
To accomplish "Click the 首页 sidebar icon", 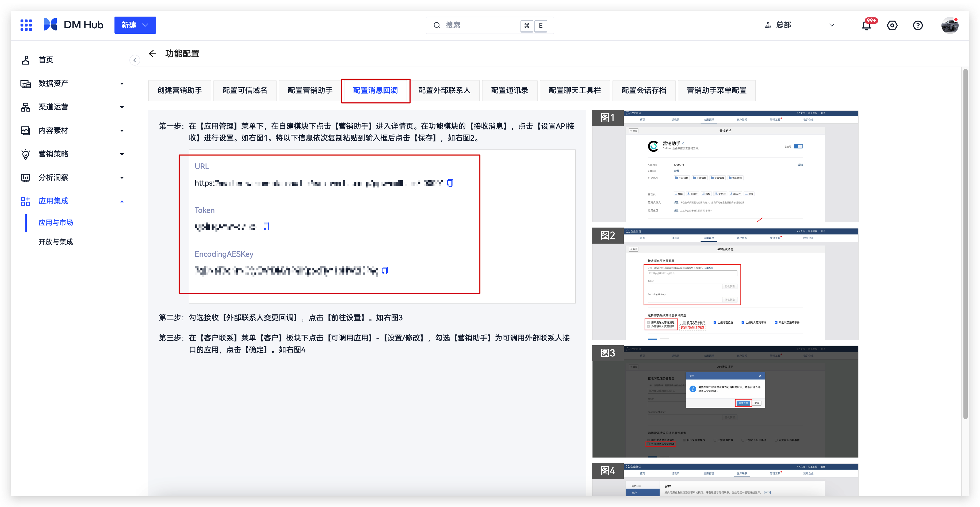I will pyautogui.click(x=25, y=60).
